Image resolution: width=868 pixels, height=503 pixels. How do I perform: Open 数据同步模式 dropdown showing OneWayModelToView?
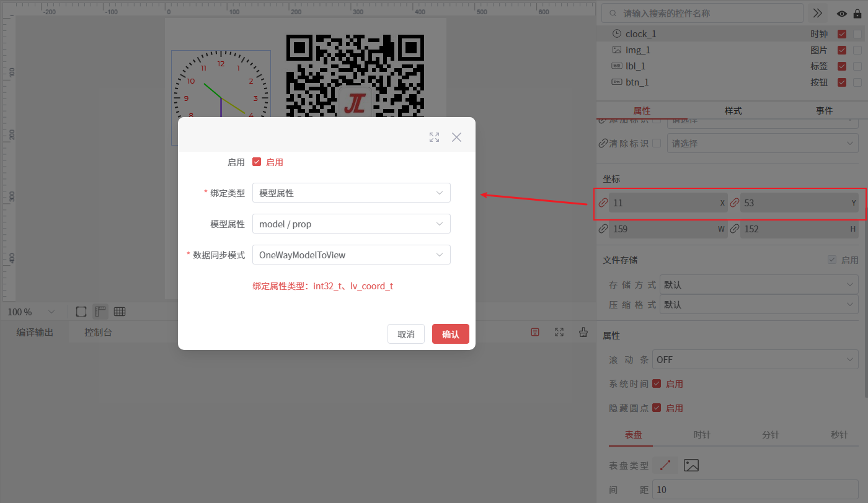[x=352, y=255]
